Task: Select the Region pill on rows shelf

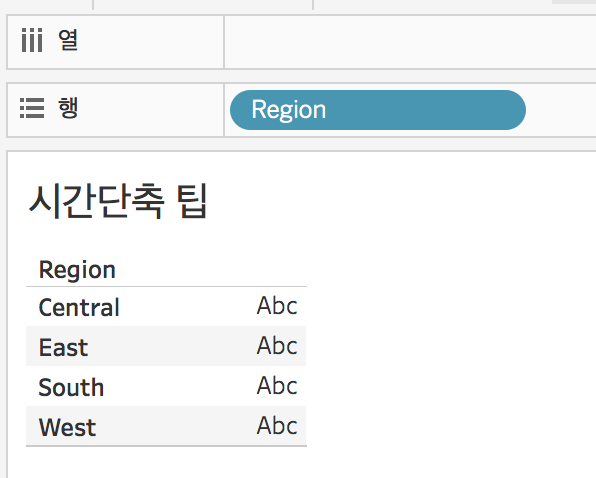Action: [x=378, y=110]
